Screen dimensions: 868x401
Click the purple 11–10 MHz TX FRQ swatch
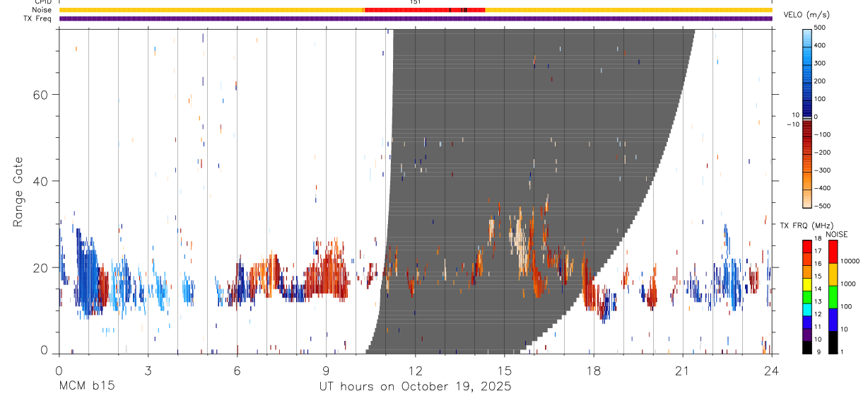807,334
